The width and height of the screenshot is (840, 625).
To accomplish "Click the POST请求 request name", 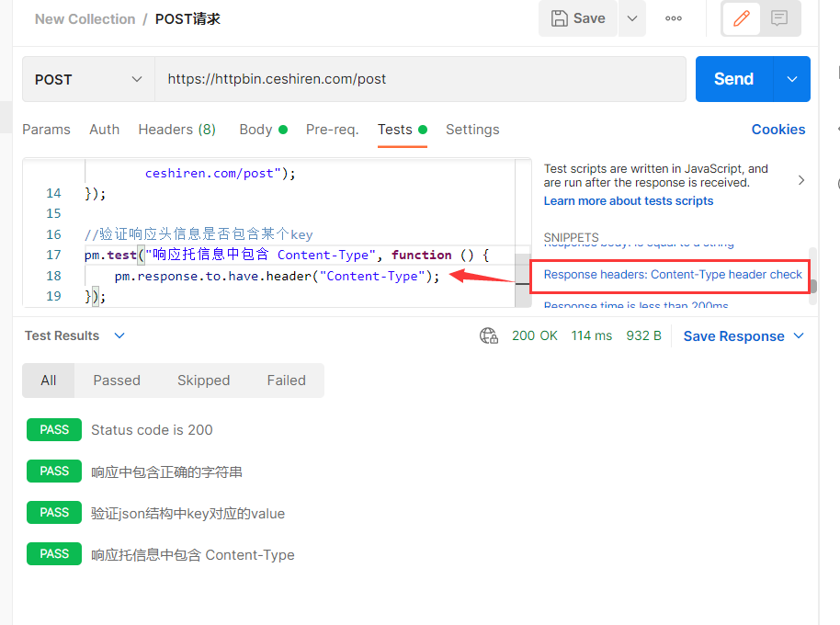I will [187, 19].
